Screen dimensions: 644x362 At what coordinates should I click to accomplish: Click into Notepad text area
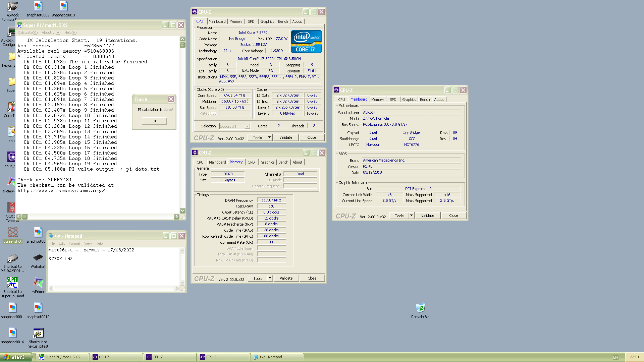(114, 266)
